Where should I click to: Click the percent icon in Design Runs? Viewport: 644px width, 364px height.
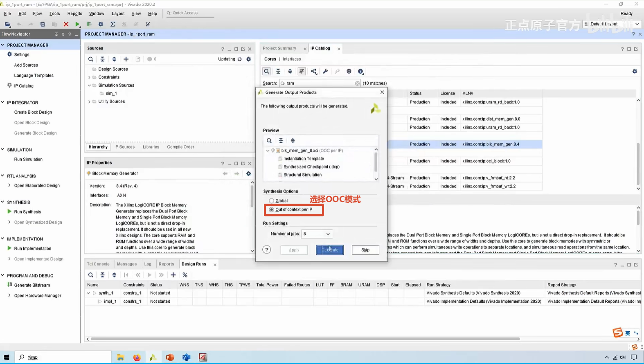tap(185, 275)
